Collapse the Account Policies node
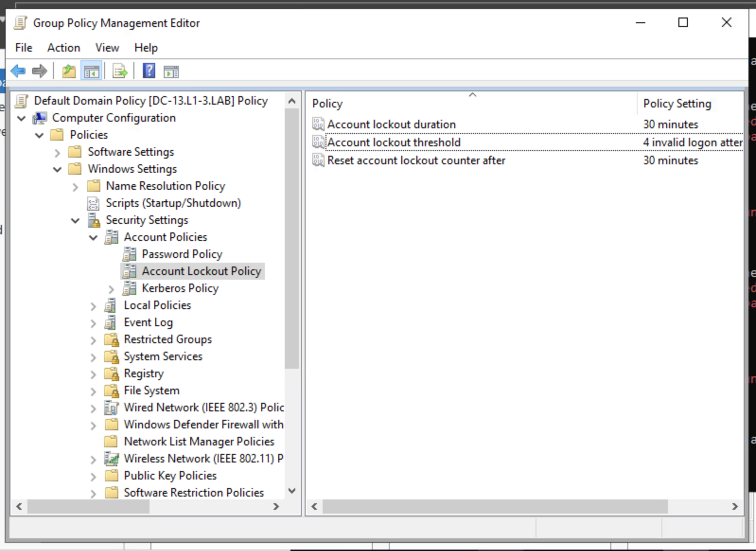756x551 pixels. [x=93, y=237]
